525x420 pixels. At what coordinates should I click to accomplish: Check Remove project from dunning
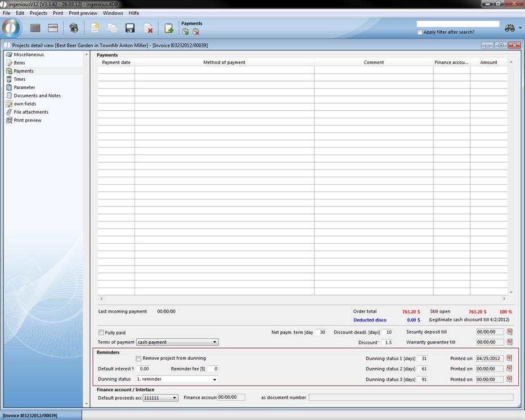(138, 359)
